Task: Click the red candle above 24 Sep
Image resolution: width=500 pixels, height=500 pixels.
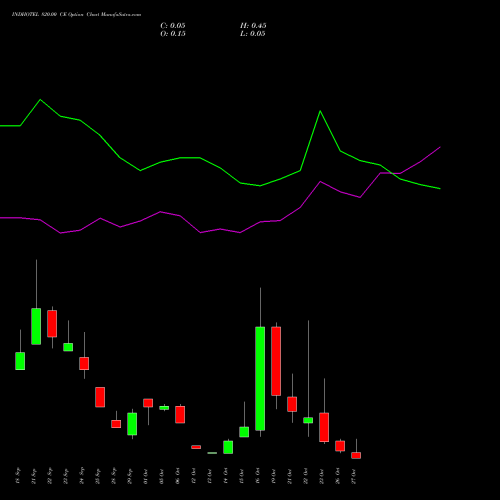Action: pos(84,364)
